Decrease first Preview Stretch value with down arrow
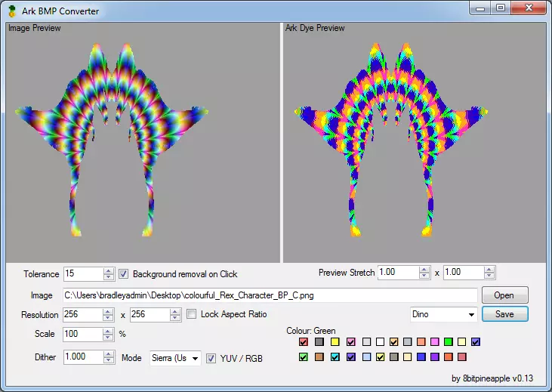 coord(424,276)
